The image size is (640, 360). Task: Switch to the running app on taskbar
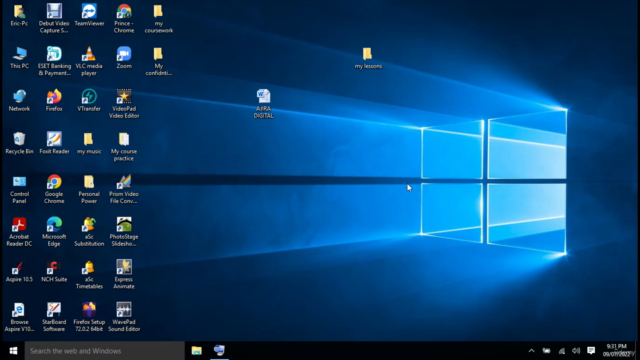[x=219, y=351]
